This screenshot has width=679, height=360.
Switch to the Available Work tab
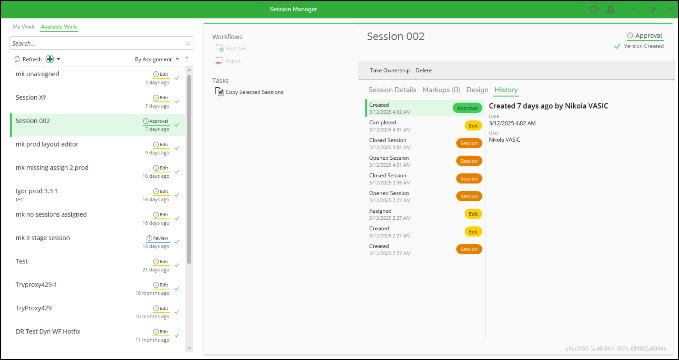pos(59,27)
